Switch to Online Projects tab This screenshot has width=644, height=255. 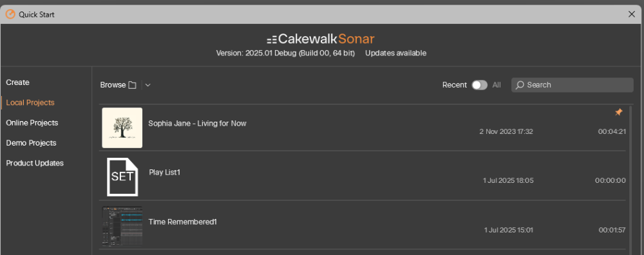pyautogui.click(x=32, y=123)
